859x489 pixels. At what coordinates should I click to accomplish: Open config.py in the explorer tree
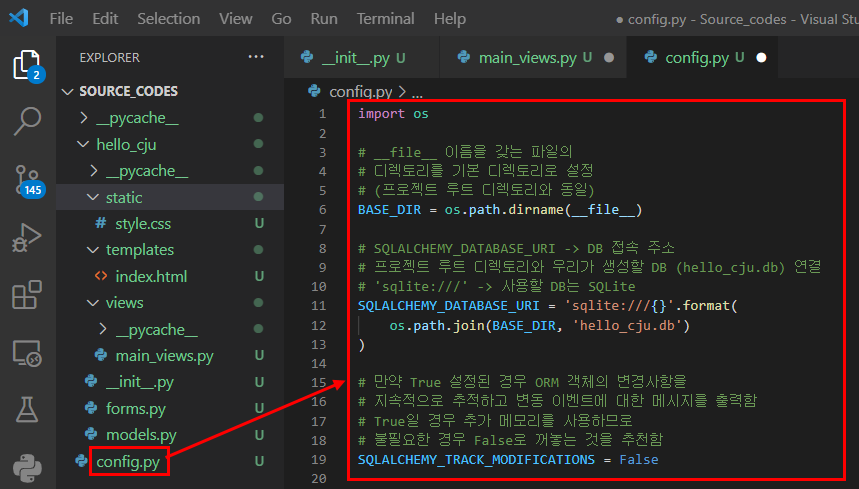tap(128, 462)
